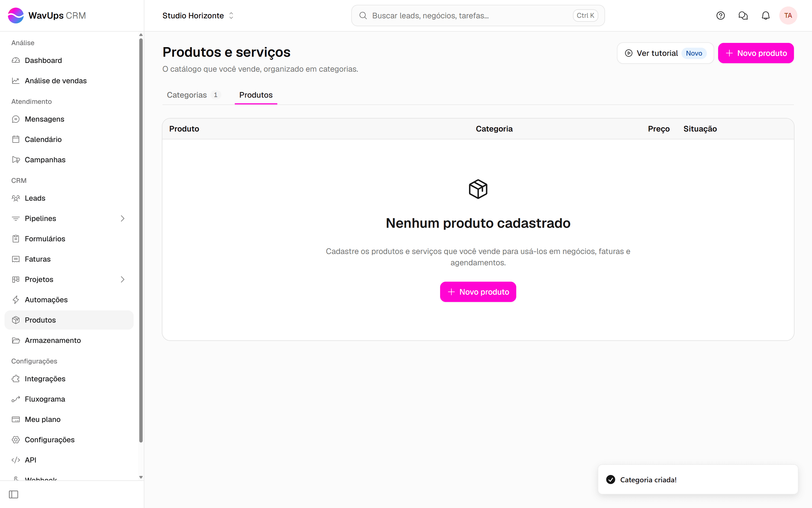Collapse sidebar with the panel toggle icon

pos(14,494)
